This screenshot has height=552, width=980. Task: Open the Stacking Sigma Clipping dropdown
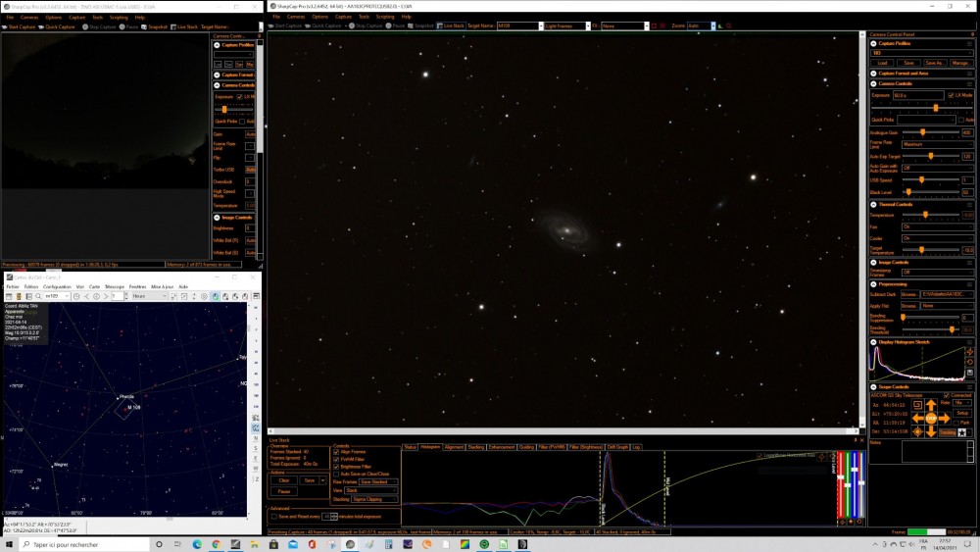375,499
